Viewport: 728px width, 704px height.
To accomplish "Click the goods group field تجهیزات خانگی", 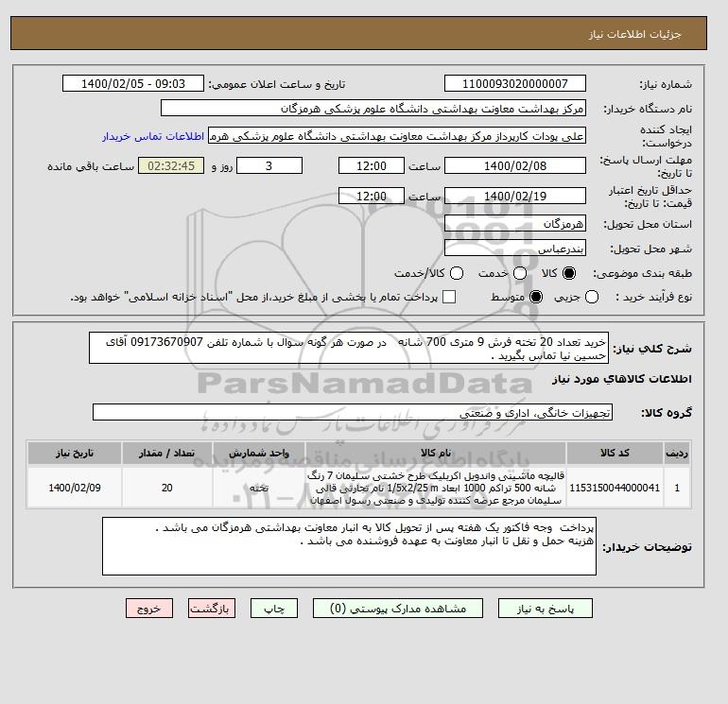I will [x=353, y=412].
